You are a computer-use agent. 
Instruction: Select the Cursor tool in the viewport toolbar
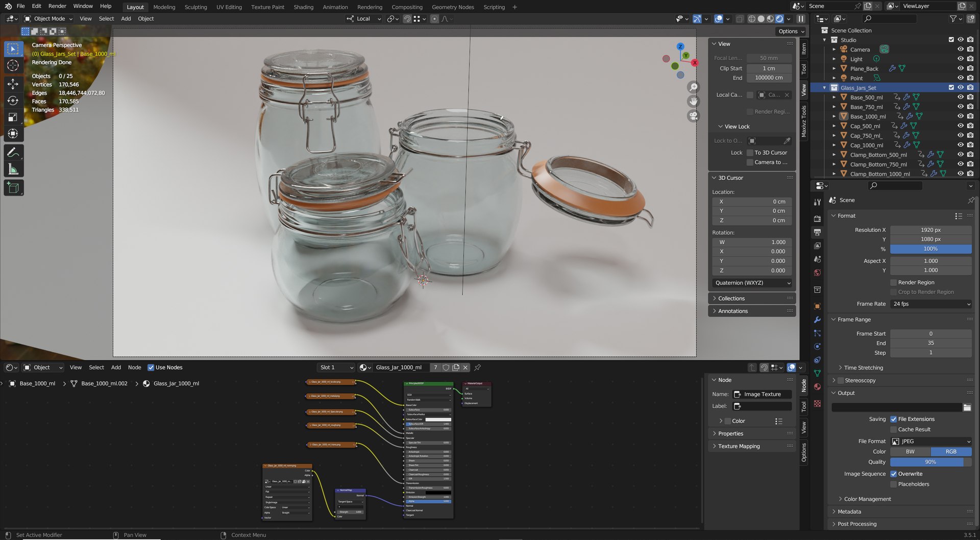(13, 65)
